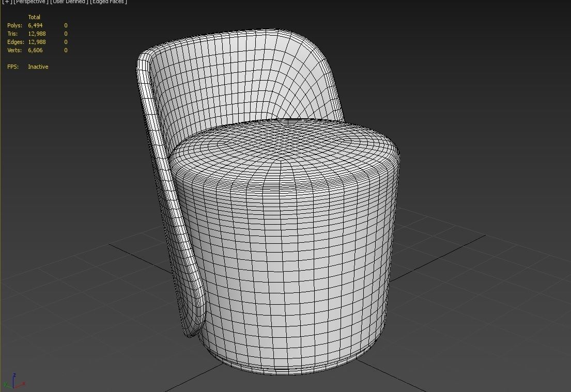The height and width of the screenshot is (392, 571).
Task: Open the User Defined shading menu
Action: (69, 2)
